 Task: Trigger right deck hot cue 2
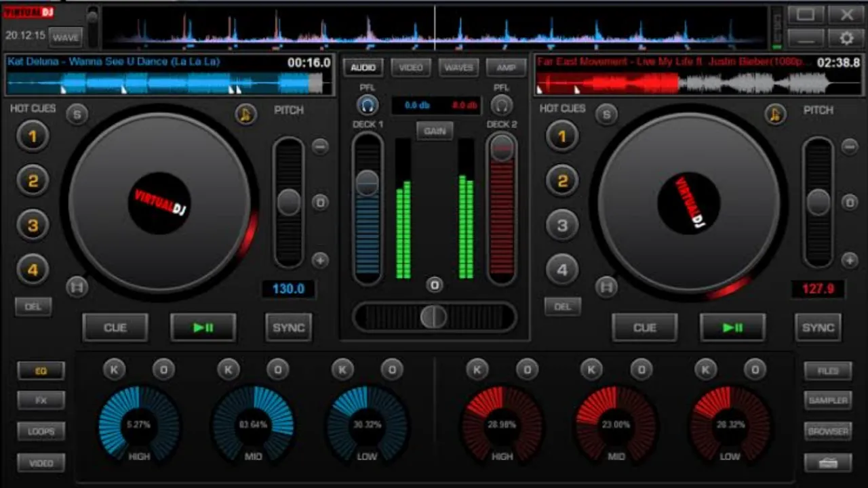click(562, 181)
